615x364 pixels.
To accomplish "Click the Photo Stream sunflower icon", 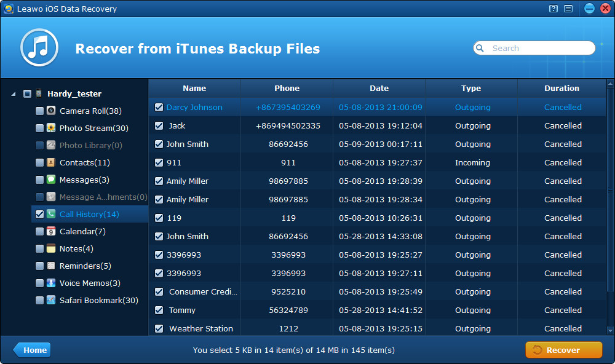I will (x=51, y=128).
